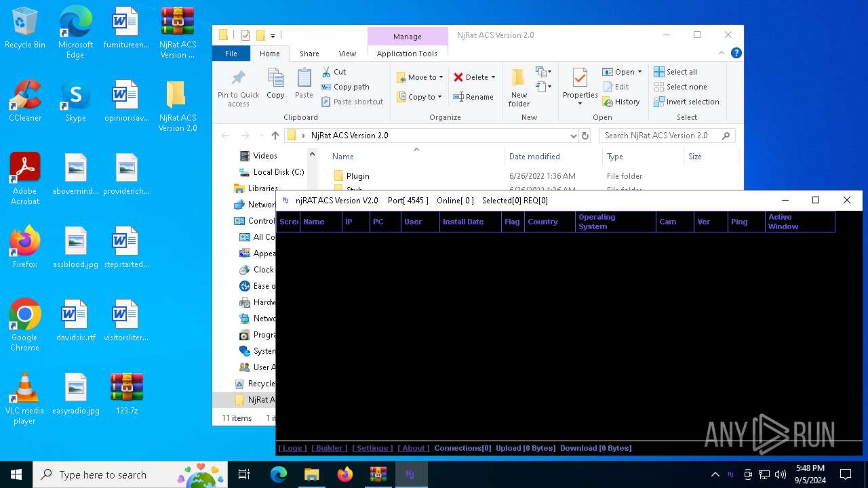Select the furnitureen Word document icon
Viewport: 868px width, 488px height.
click(126, 28)
